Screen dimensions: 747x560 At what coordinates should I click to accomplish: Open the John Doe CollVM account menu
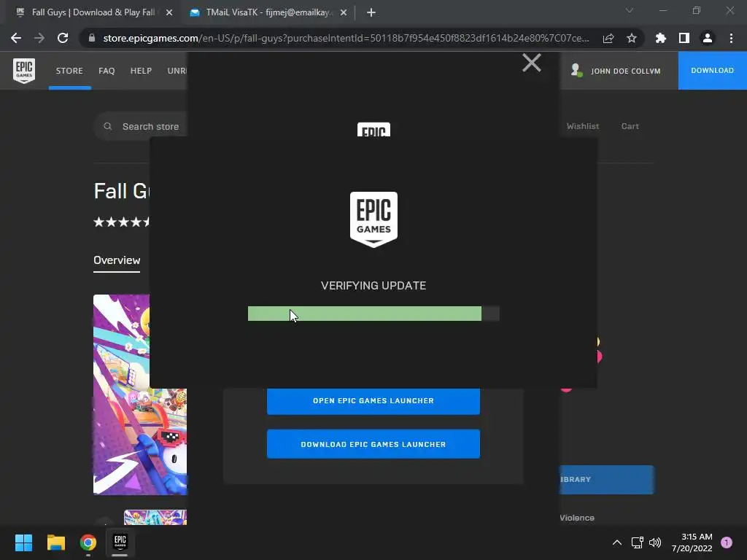pos(616,71)
